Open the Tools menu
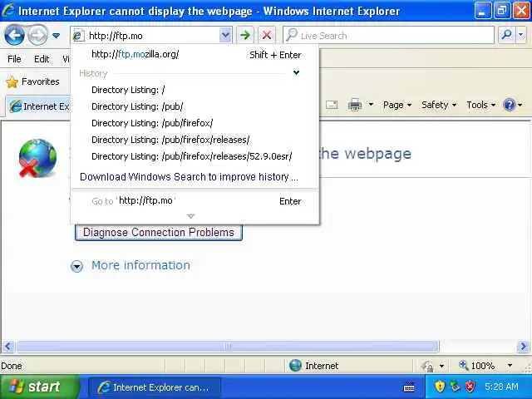This screenshot has height=399, width=532. coord(480,105)
